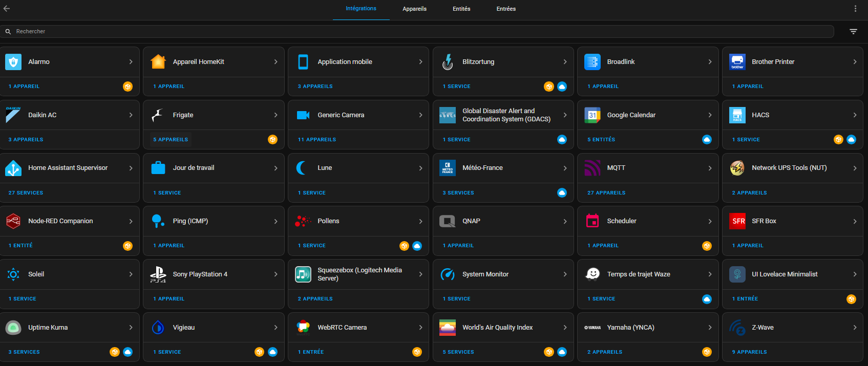Switch to the Intégrations tab
This screenshot has height=366, width=868.
(x=361, y=9)
